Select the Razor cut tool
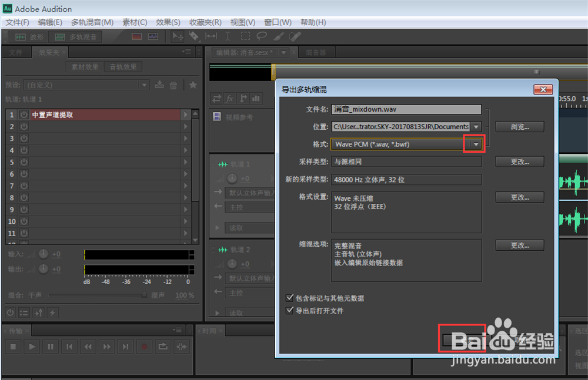Screen dimensions: 588x380 click(194, 36)
